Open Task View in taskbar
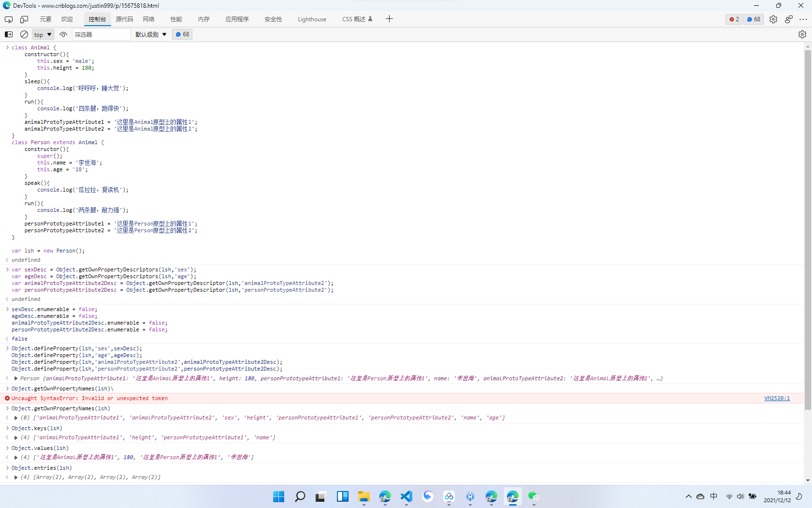Screen dimensions: 812x508 point(321,496)
